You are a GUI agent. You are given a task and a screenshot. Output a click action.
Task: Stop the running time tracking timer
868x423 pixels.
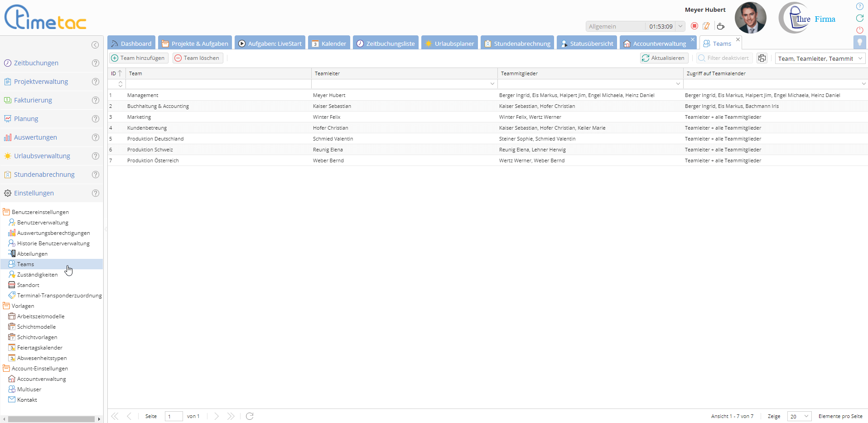tap(694, 26)
